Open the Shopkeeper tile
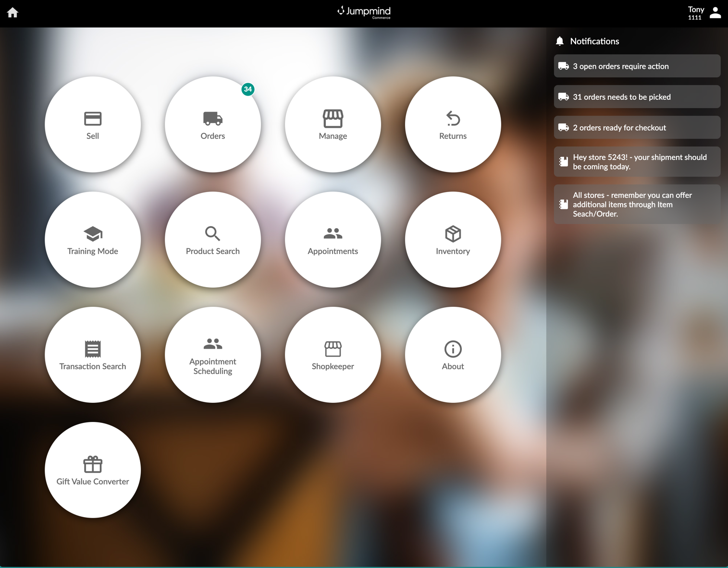Viewport: 728px width, 568px height. pos(333,355)
